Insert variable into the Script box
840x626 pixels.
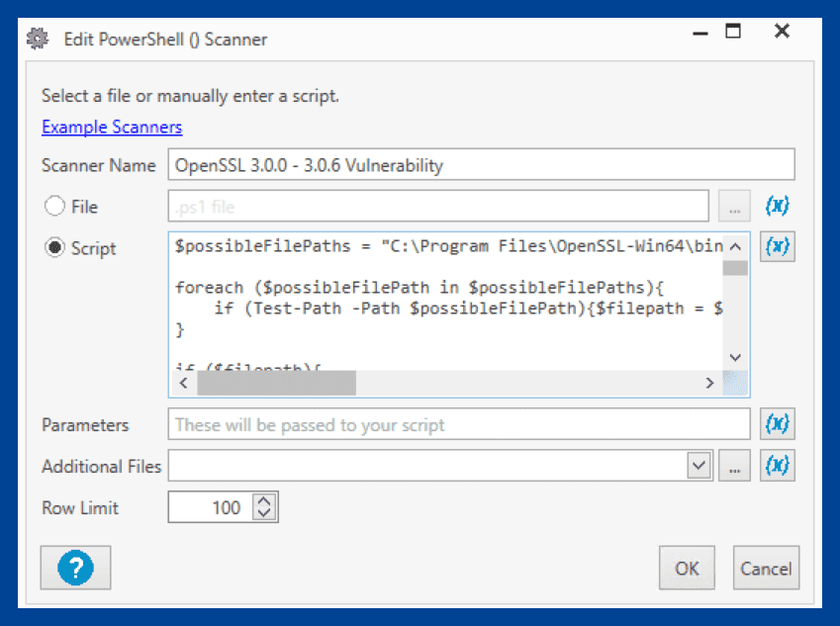click(x=777, y=247)
